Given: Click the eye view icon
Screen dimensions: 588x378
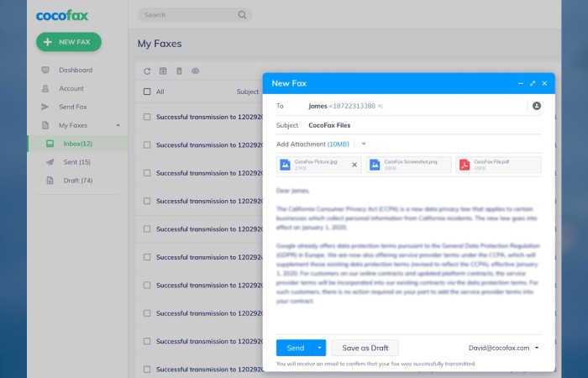Looking at the screenshot, I should 196,71.
